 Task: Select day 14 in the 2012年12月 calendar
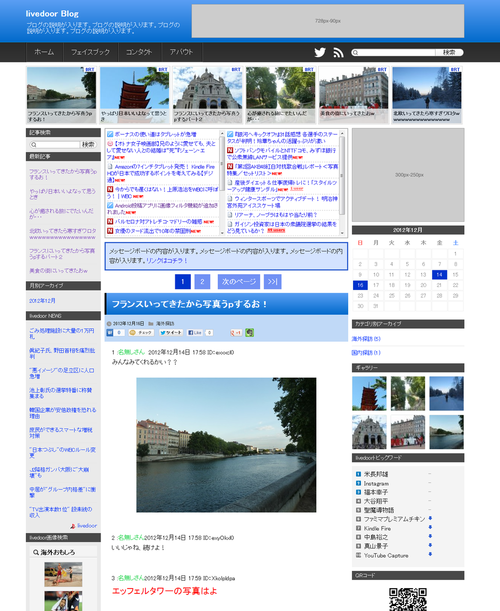click(x=439, y=275)
